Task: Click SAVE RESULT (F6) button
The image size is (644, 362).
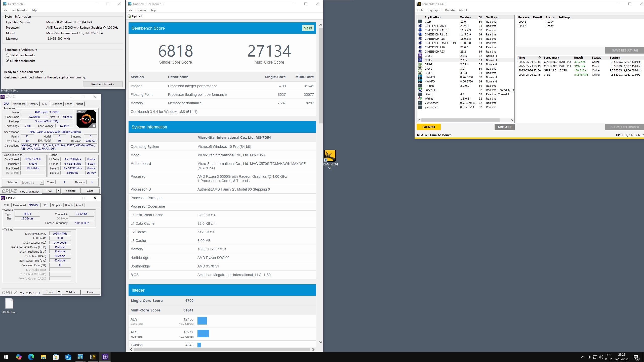Action: tap(625, 50)
